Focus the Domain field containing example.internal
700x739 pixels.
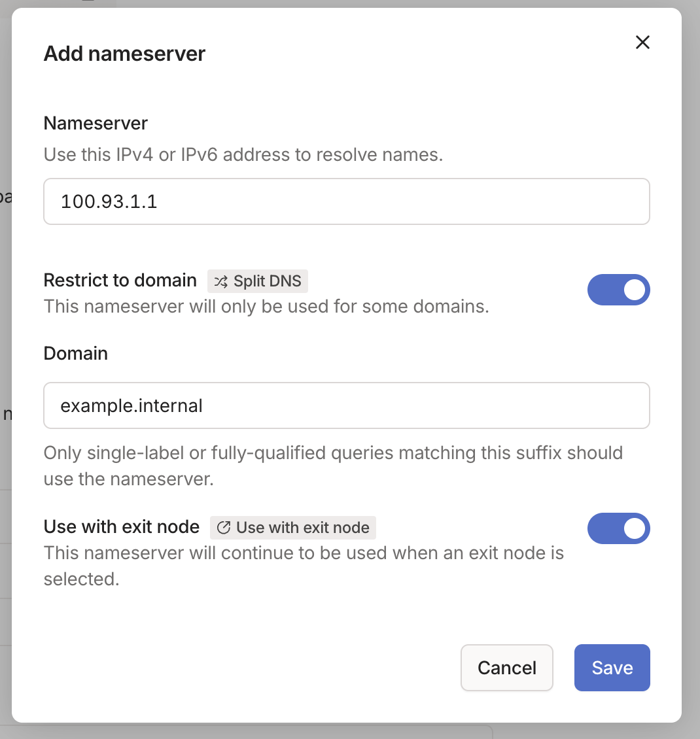coord(346,405)
